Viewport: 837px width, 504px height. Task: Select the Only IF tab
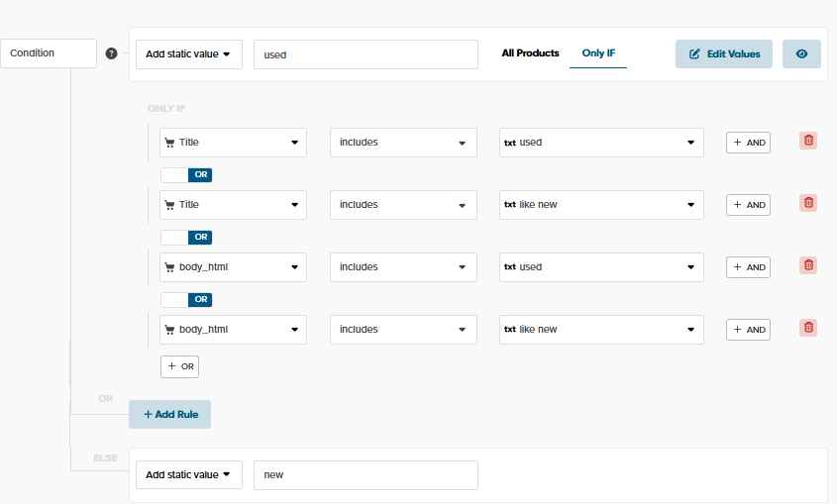pyautogui.click(x=598, y=53)
